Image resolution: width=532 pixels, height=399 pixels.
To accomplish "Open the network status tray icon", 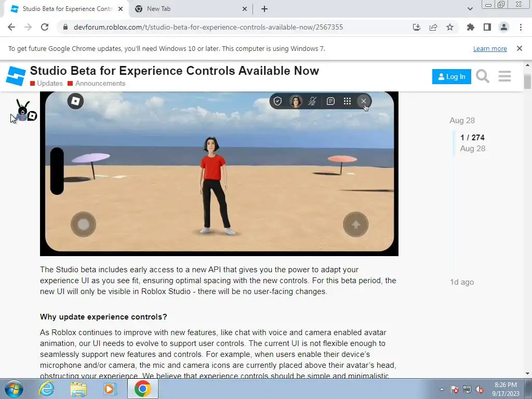I will point(467,389).
